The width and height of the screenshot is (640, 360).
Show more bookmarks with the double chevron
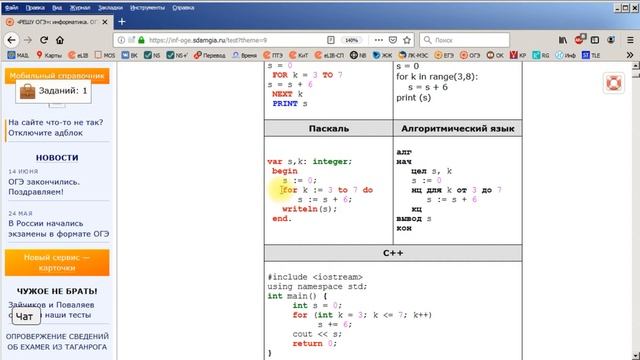tap(630, 55)
